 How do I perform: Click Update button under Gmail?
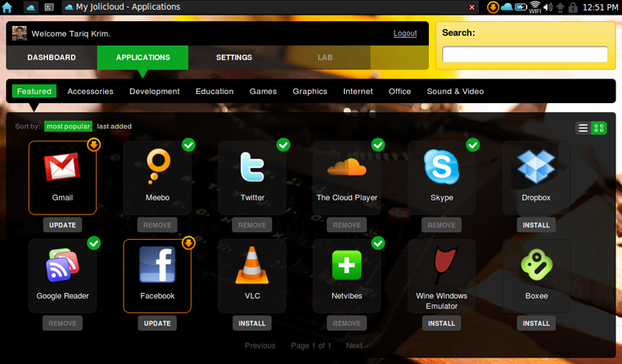63,225
